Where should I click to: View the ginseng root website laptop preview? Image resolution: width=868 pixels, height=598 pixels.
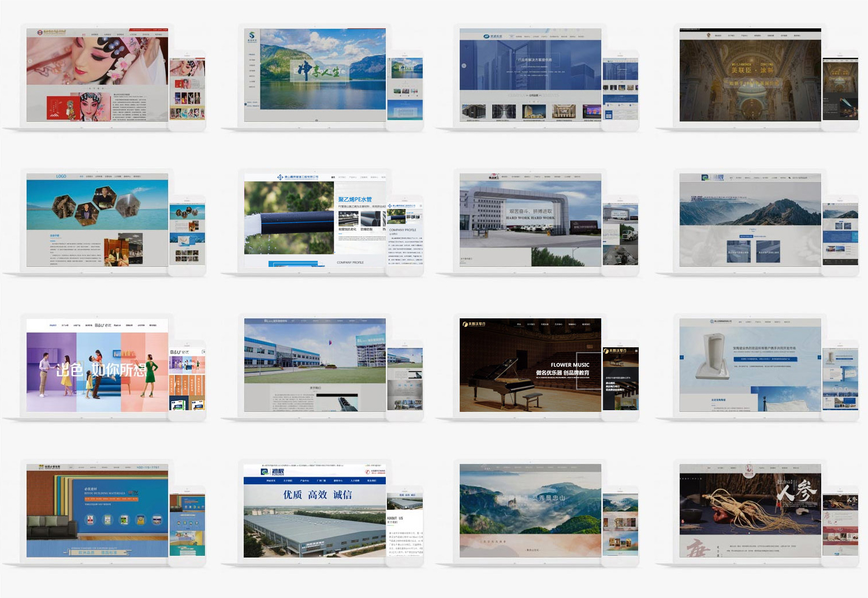pyautogui.click(x=750, y=511)
